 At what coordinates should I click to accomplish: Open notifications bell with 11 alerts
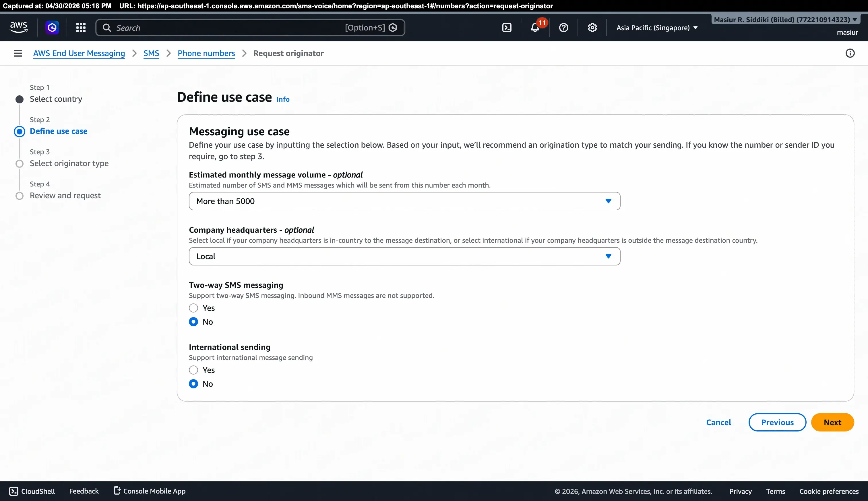coord(535,28)
